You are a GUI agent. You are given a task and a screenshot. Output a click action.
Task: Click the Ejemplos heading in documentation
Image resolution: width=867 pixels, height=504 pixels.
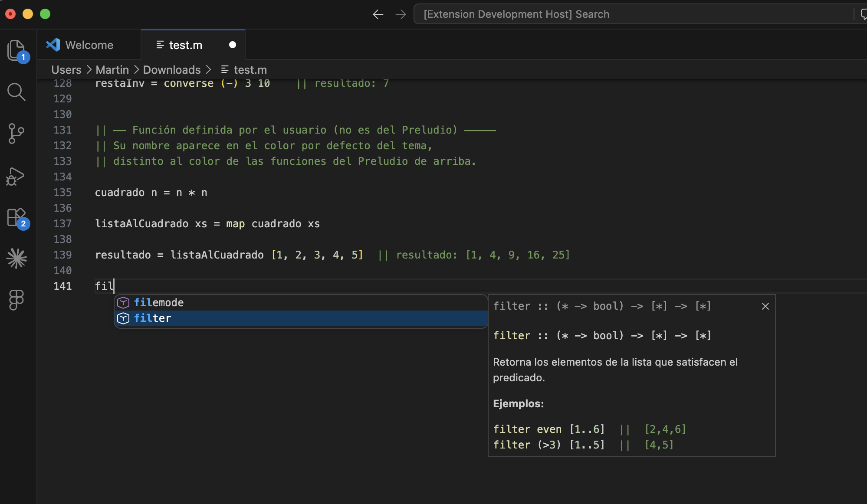519,403
